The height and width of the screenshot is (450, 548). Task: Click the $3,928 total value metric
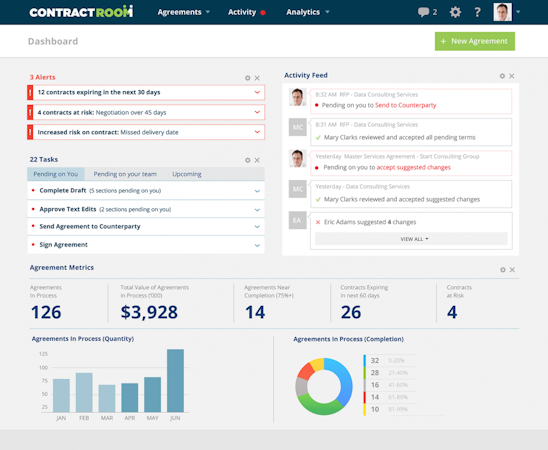coord(149,312)
